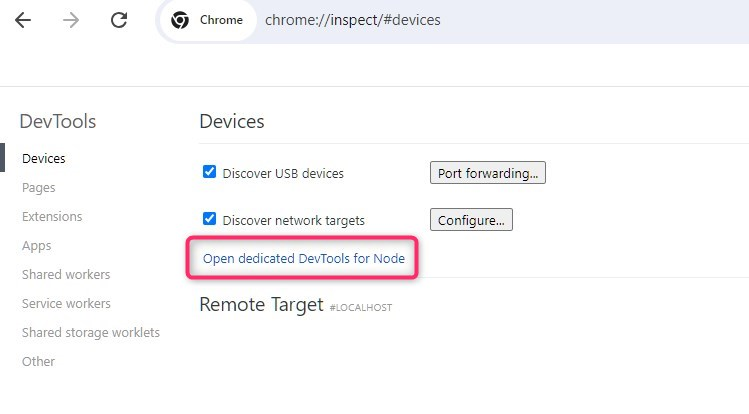Screen dimensions: 749x414
Task: Disable Discover network targets checkbox
Action: point(210,219)
